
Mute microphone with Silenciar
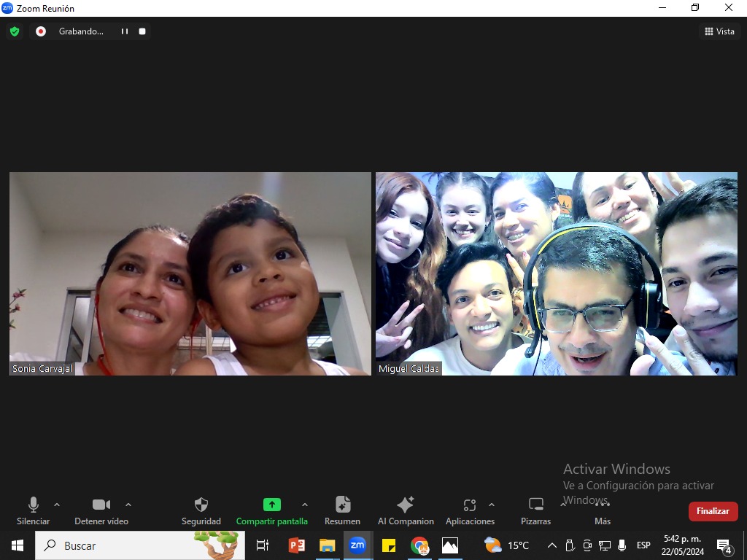34,510
